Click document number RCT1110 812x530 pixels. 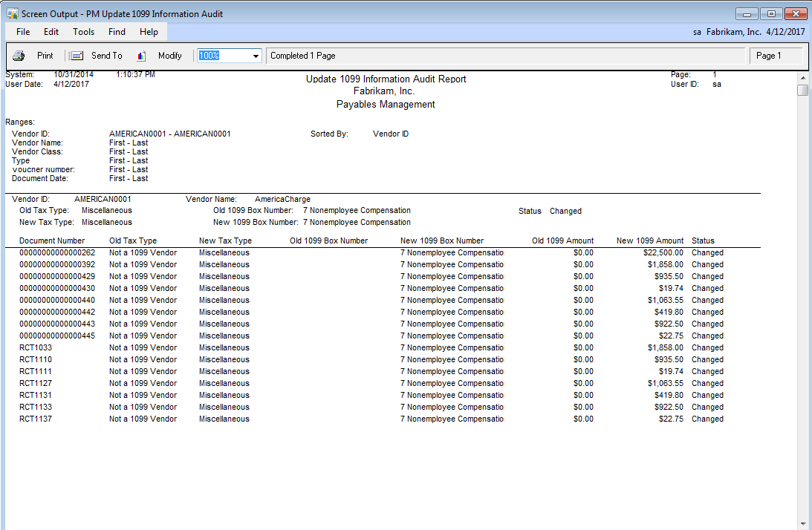[x=36, y=360]
